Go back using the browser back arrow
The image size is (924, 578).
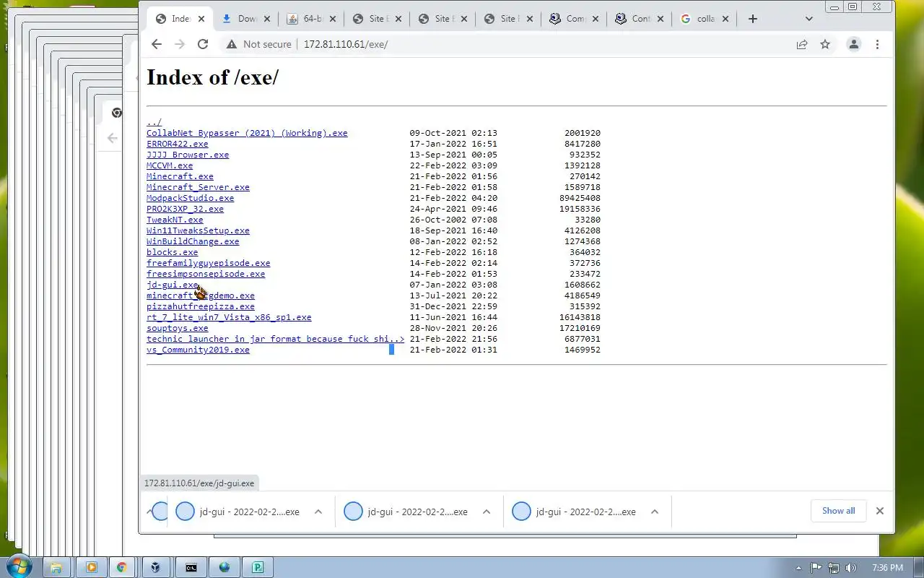tap(157, 44)
